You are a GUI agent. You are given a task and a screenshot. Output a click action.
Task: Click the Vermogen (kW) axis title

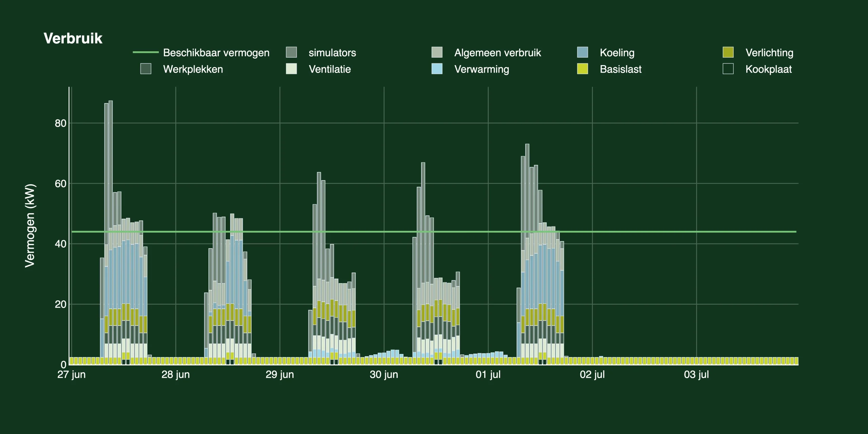click(x=30, y=225)
